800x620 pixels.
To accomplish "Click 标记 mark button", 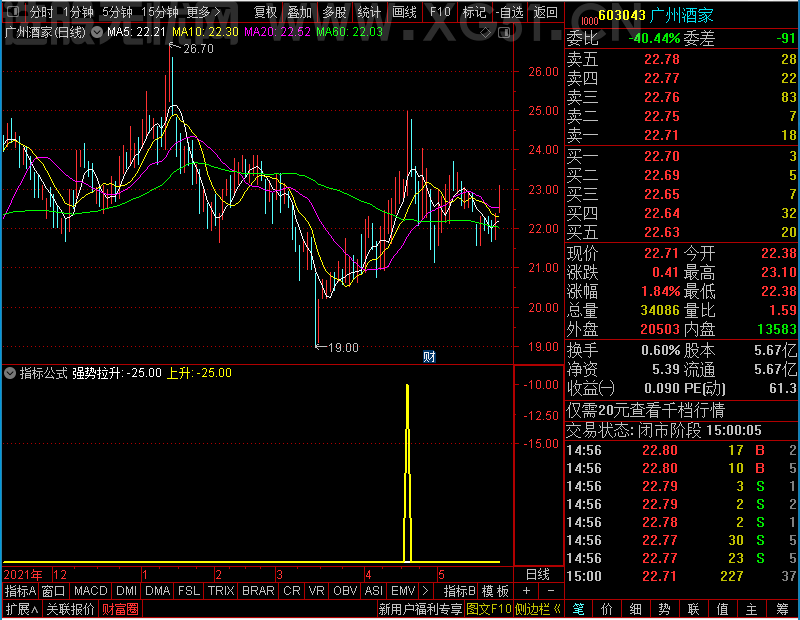I will click(474, 12).
